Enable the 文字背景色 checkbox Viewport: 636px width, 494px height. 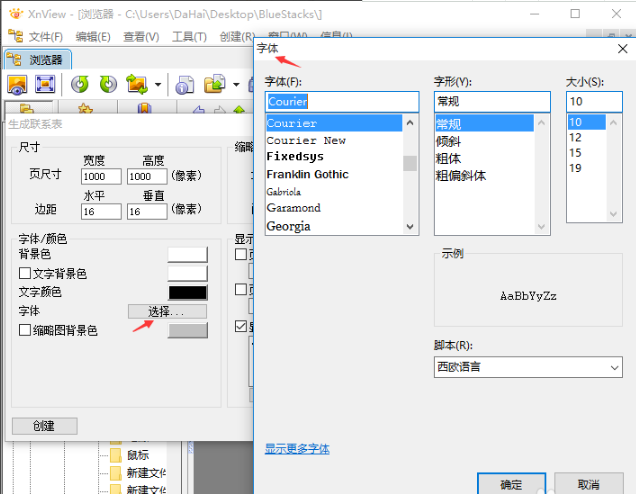click(x=25, y=274)
